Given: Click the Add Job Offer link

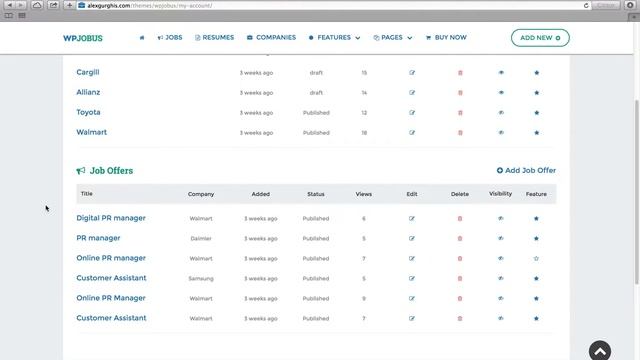Looking at the screenshot, I should pyautogui.click(x=526, y=171).
